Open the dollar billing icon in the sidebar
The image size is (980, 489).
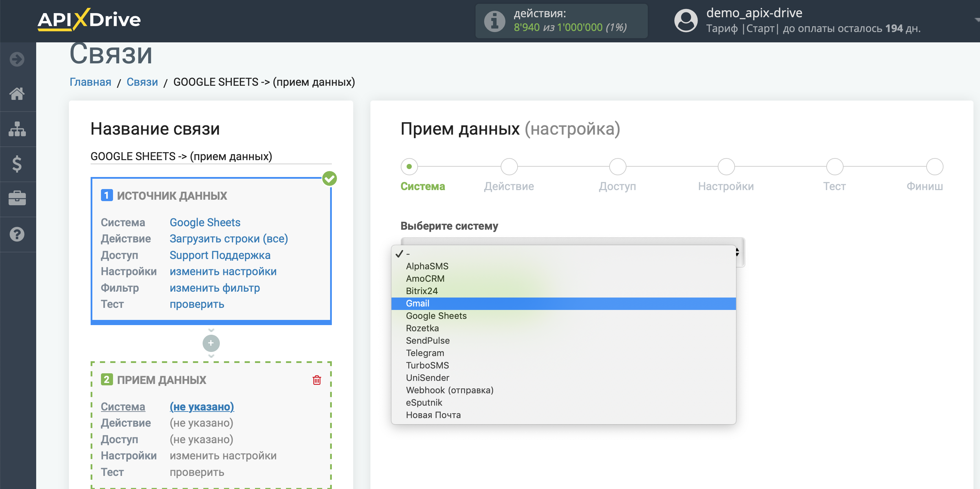click(x=17, y=164)
